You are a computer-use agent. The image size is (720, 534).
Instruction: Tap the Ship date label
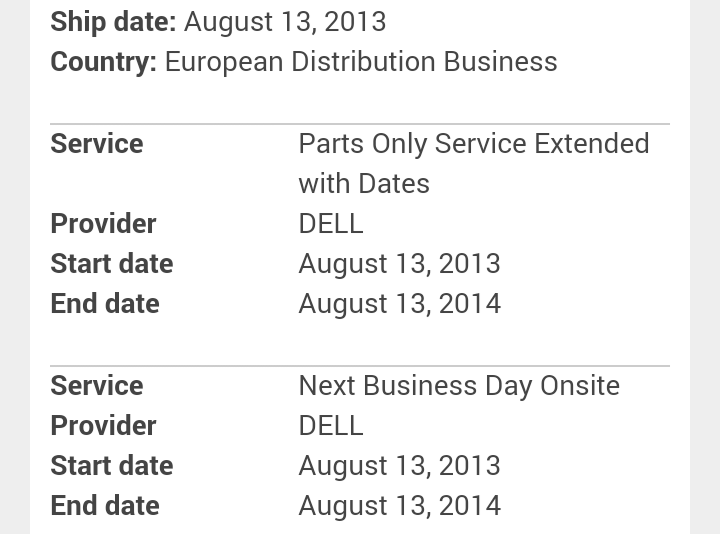(x=113, y=22)
